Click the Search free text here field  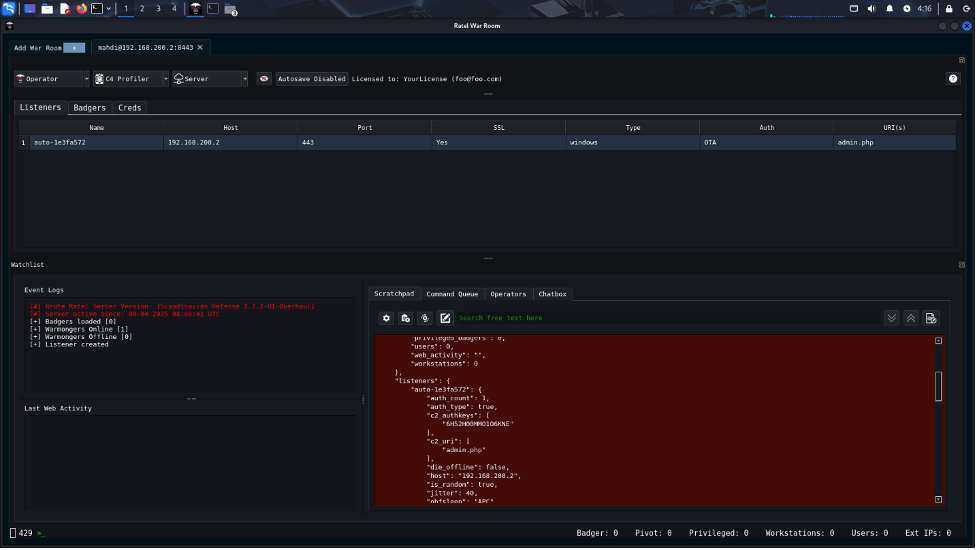click(668, 318)
